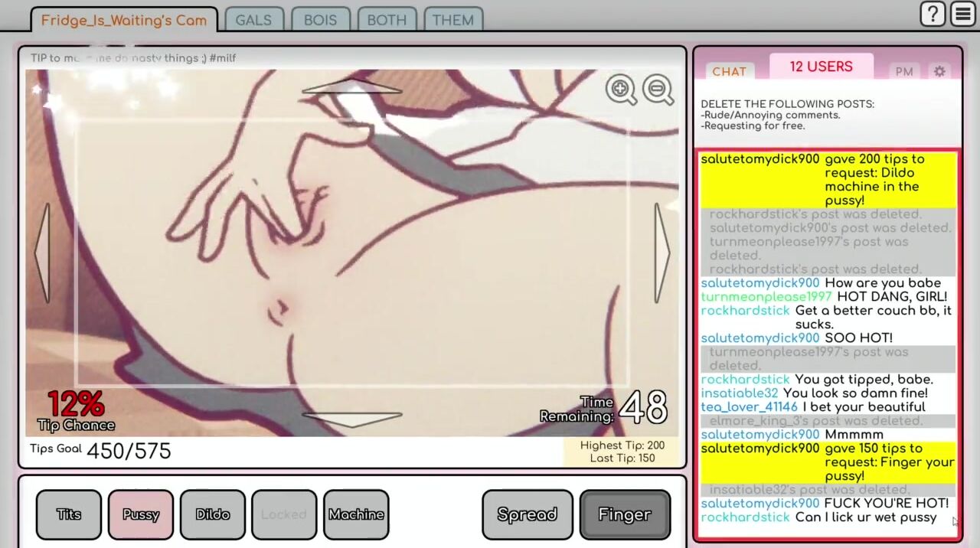980x548 pixels.
Task: Open the help question mark icon
Action: (x=933, y=14)
